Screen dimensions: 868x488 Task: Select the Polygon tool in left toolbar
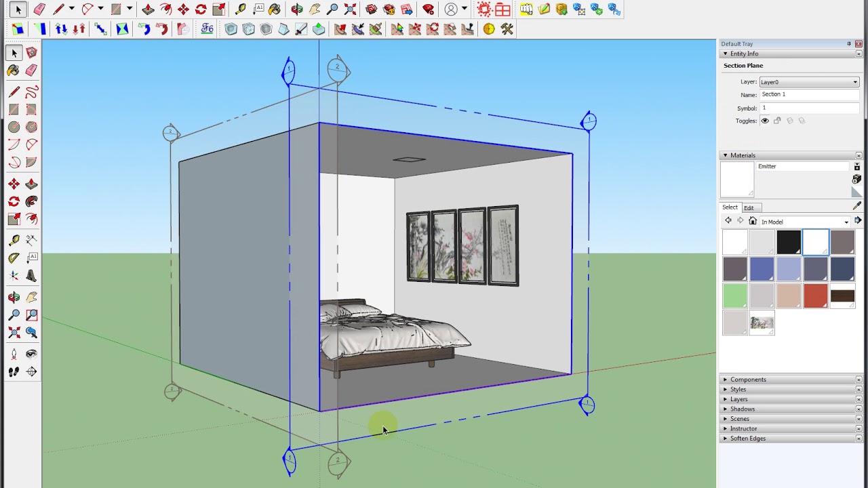click(31, 127)
